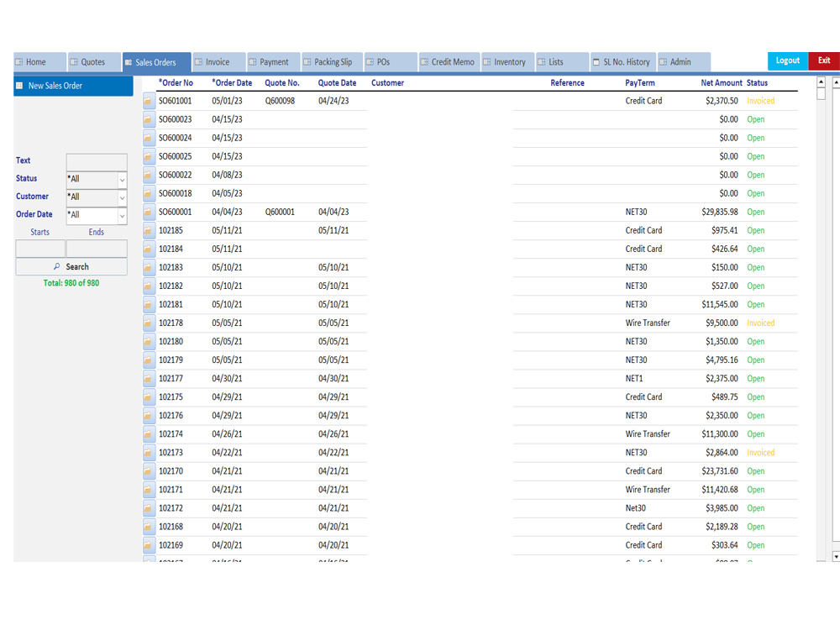Sort by Net Amount column header

(721, 83)
